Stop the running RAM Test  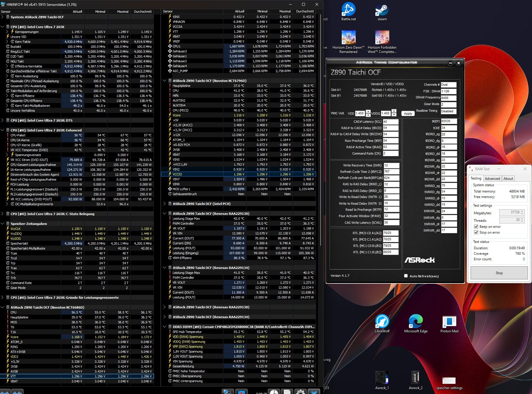point(499,273)
